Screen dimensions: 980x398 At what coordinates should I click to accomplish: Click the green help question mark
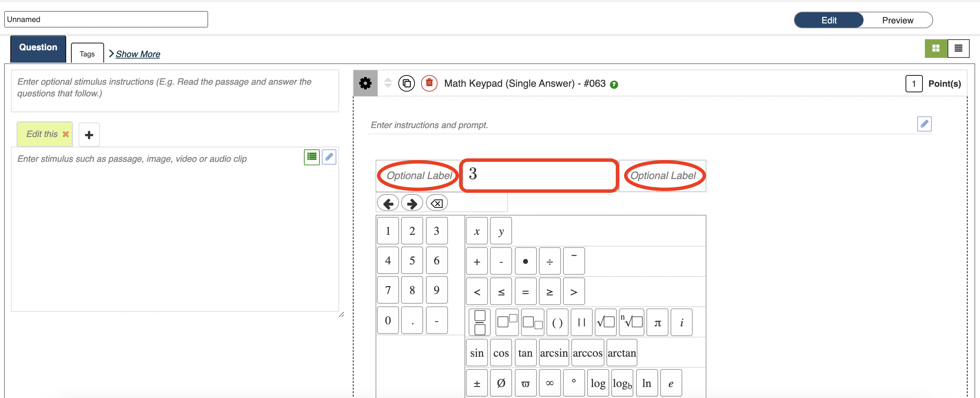614,84
